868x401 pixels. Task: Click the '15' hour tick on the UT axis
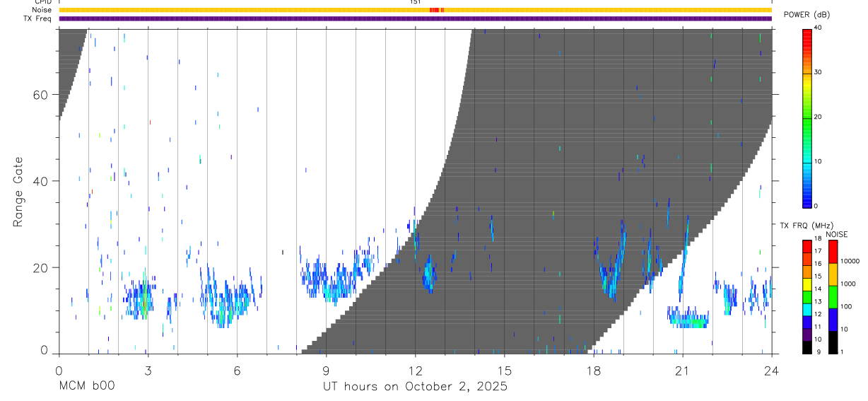coord(505,370)
